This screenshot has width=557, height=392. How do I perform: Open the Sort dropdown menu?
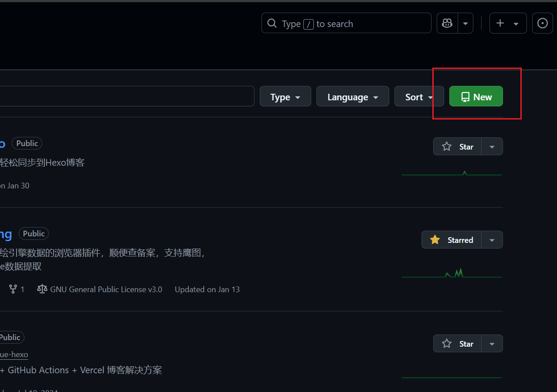point(418,97)
